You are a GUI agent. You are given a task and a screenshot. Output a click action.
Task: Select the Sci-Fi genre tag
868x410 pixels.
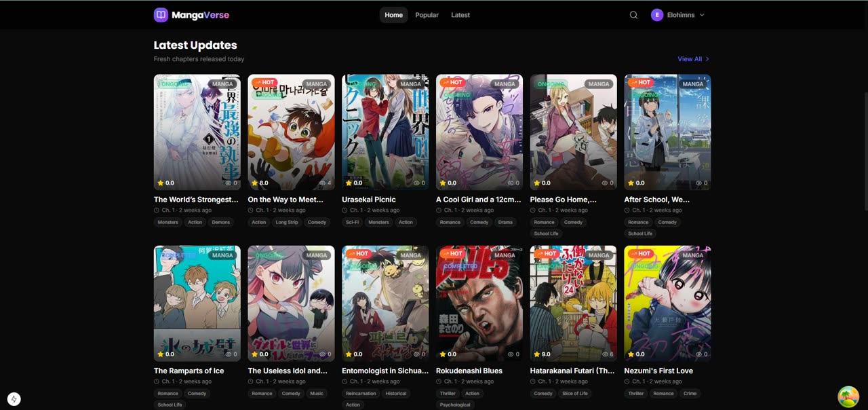tap(352, 222)
